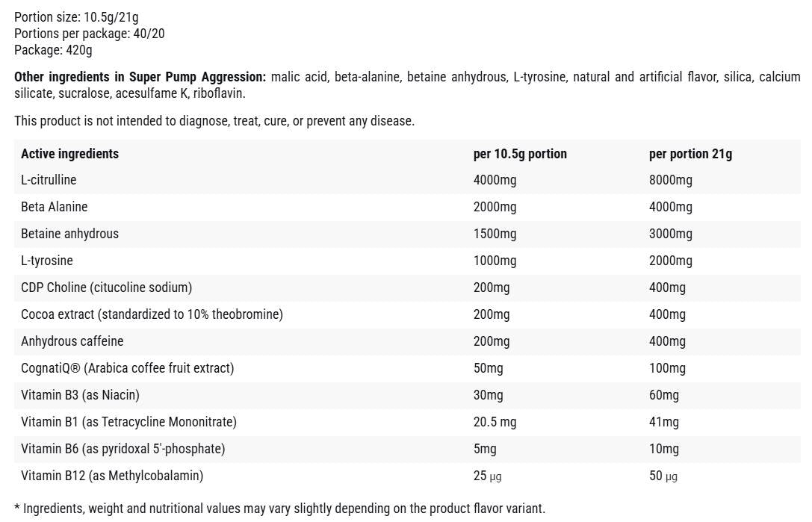Image resolution: width=812 pixels, height=522 pixels.
Task: Click Vitamin B12 (as Methylcobalamin) label
Action: 112,476
